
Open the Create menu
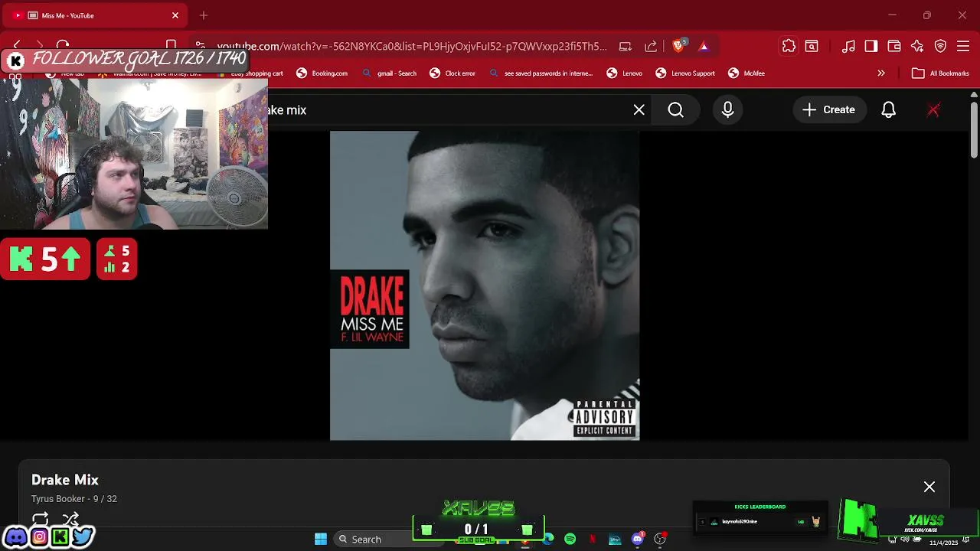point(829,110)
